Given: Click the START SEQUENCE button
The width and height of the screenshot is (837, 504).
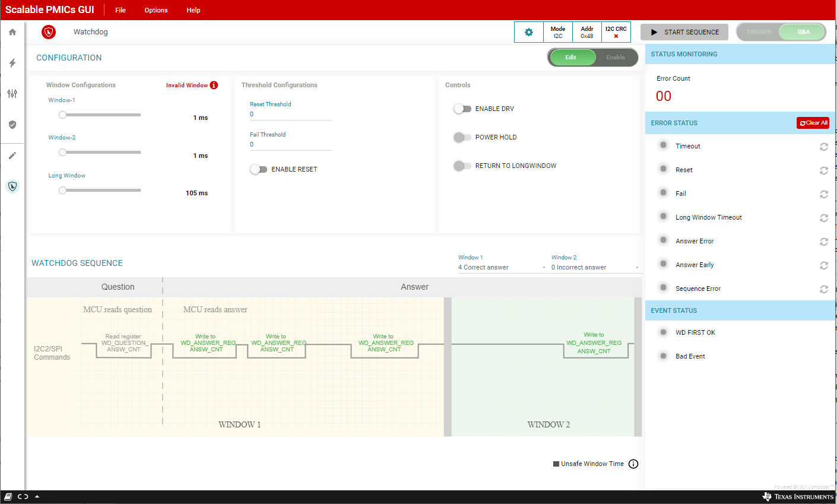Looking at the screenshot, I should point(684,32).
